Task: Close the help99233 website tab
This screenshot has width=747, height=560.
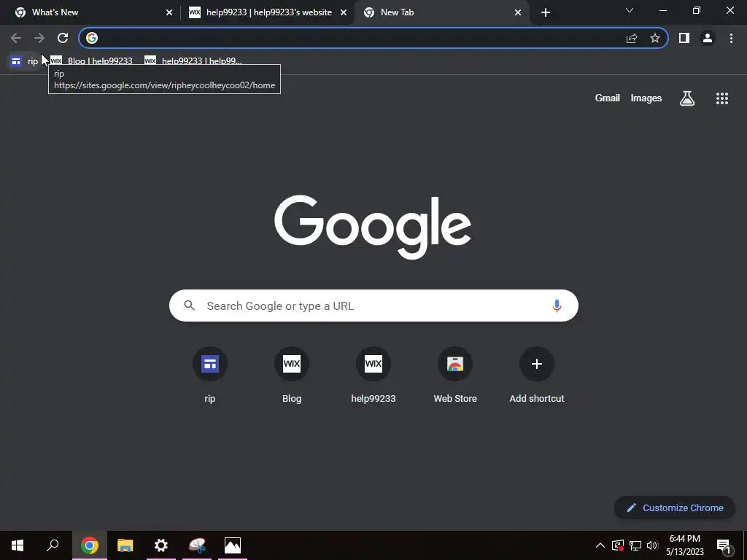Action: [x=344, y=13]
